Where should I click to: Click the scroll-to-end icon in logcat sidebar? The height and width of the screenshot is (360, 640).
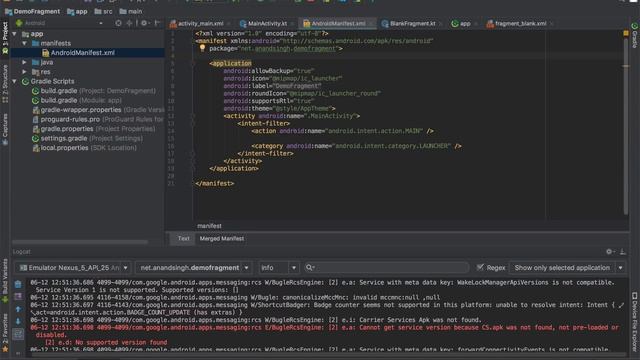[x=18, y=297]
